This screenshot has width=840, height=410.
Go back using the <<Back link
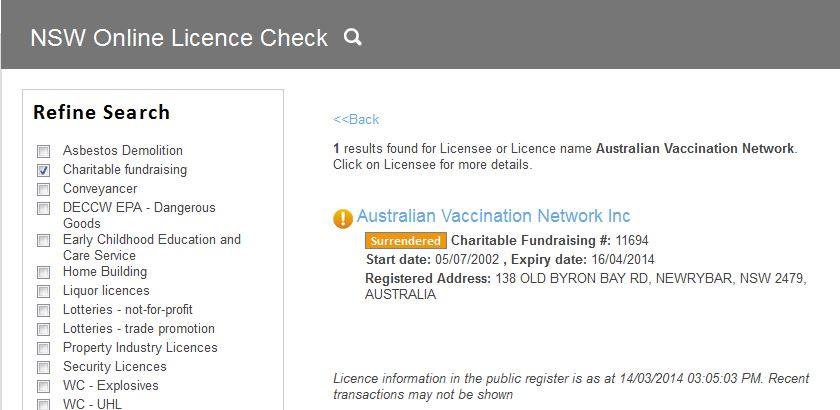pyautogui.click(x=356, y=119)
